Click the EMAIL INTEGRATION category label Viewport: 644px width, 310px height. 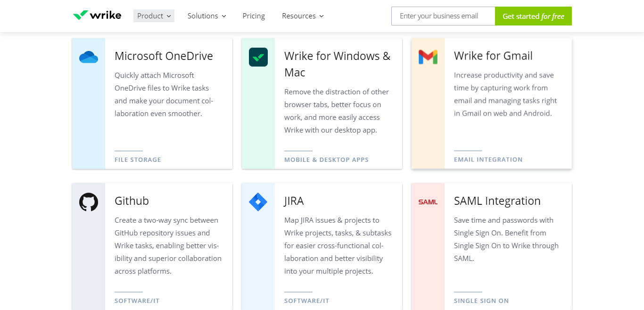[x=488, y=159]
